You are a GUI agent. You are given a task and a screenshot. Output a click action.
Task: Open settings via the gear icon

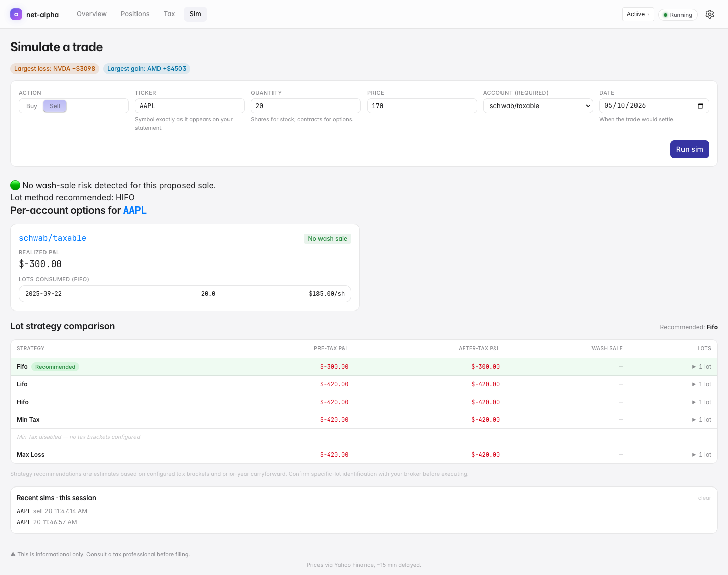click(x=710, y=14)
